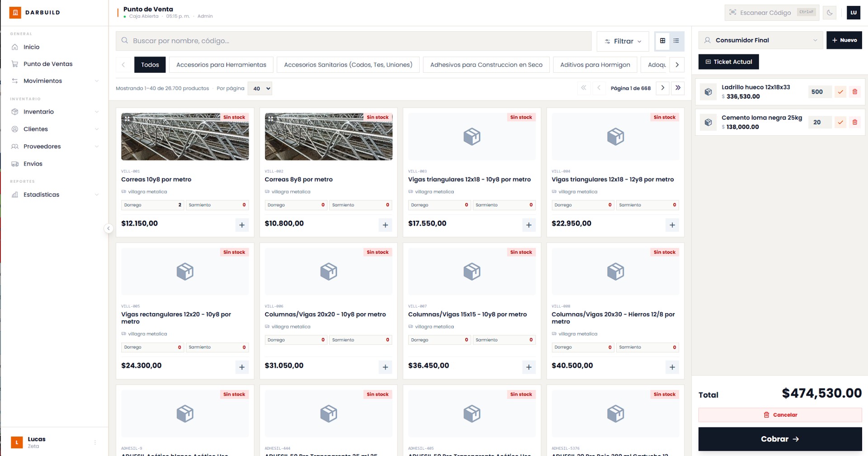Select Aditivos para Hormigon category

pos(595,65)
